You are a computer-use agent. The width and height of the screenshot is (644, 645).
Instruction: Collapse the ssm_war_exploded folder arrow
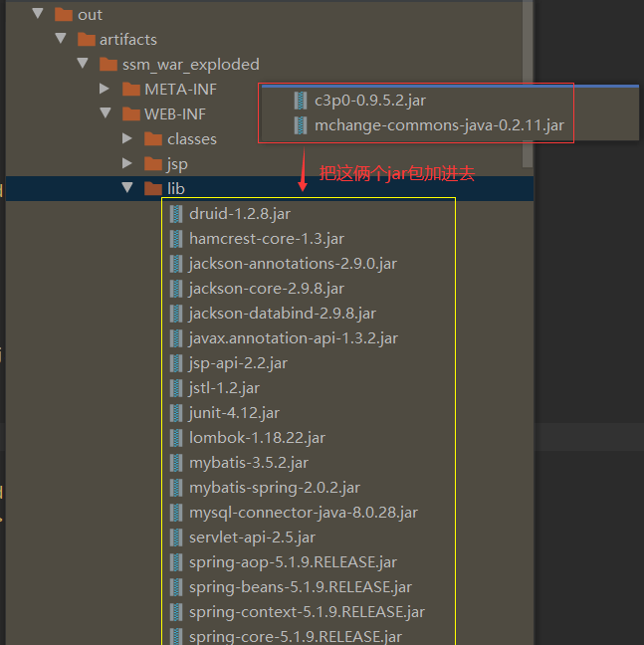(83, 64)
